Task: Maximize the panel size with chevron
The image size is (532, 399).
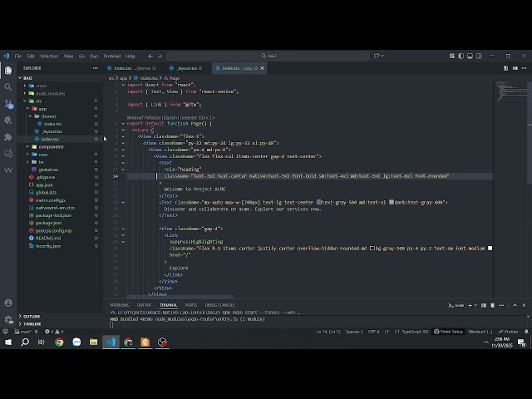Action: coord(515,305)
